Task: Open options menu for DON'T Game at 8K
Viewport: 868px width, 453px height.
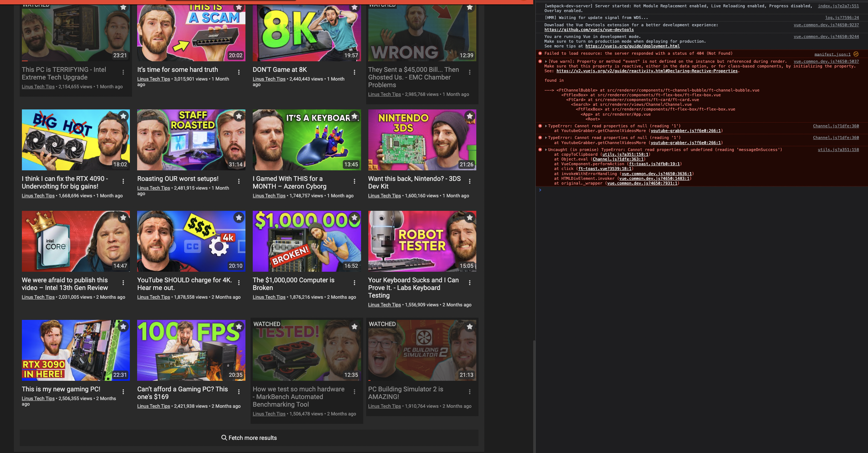Action: pos(354,72)
